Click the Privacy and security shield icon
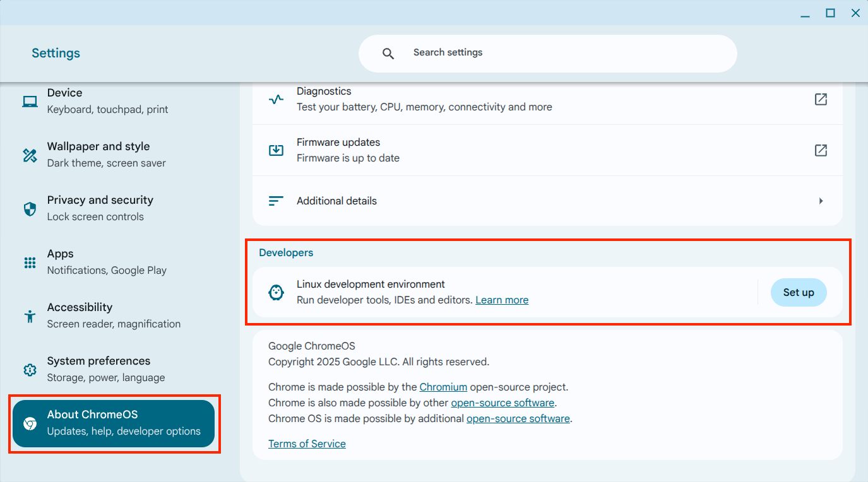Viewport: 868px width, 482px height. coord(30,209)
